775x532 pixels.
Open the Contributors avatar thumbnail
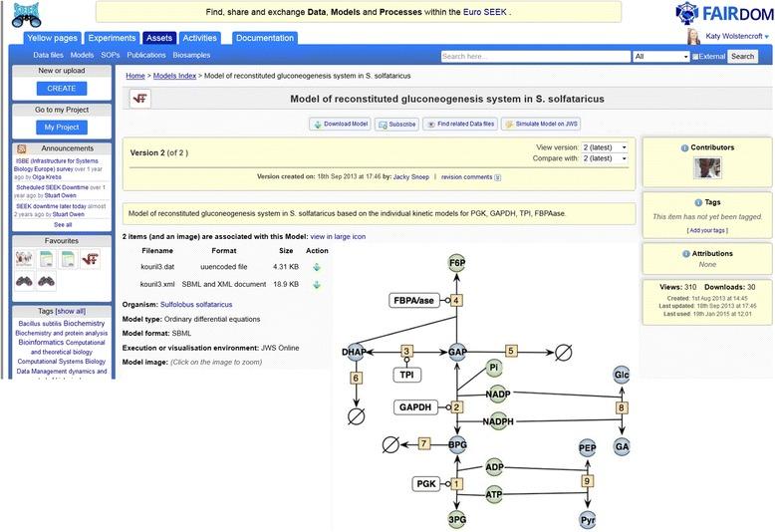(x=707, y=167)
